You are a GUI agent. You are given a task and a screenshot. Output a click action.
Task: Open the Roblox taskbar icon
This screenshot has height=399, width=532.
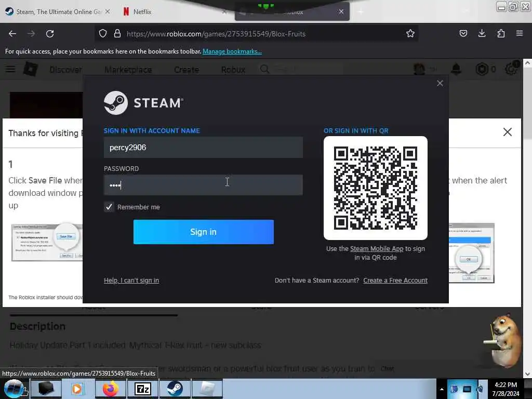click(x=207, y=389)
